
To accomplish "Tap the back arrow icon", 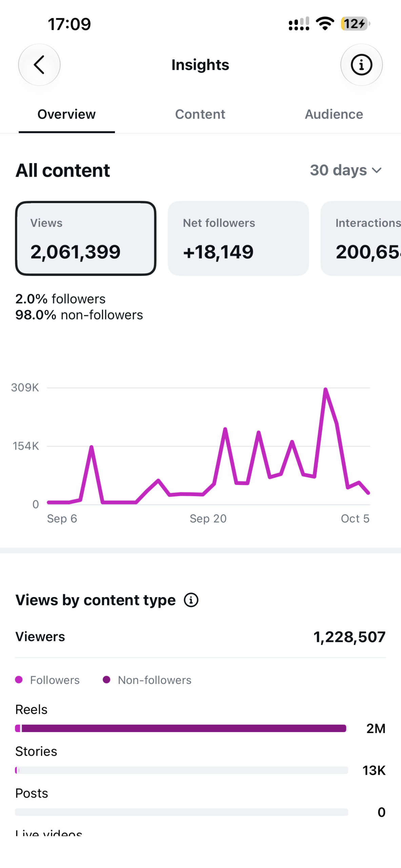I will click(39, 64).
